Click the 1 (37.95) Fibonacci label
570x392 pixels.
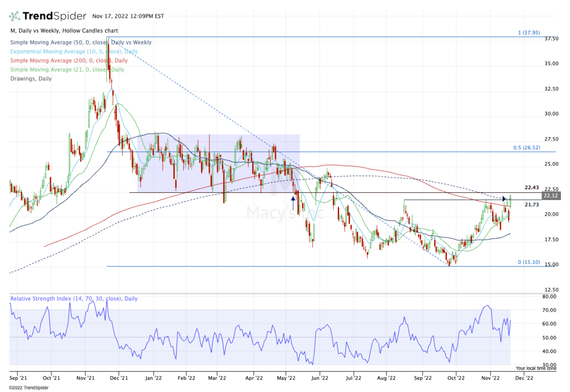pyautogui.click(x=529, y=32)
